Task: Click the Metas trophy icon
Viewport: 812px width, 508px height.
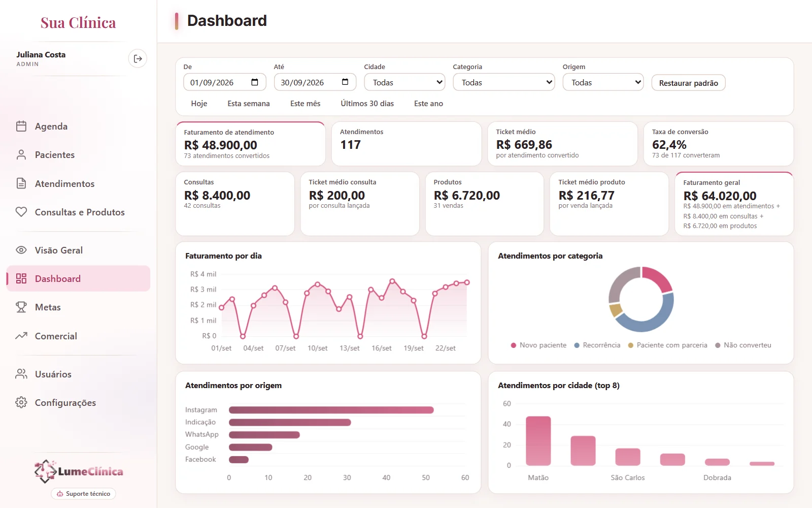Action: pyautogui.click(x=21, y=307)
